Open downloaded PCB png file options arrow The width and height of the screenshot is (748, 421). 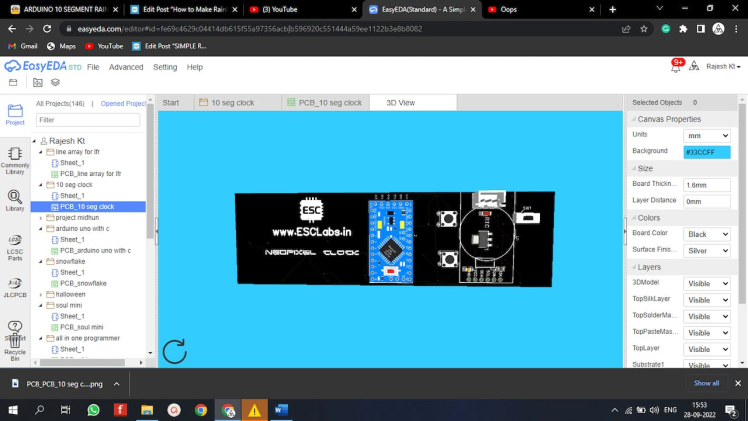[116, 384]
